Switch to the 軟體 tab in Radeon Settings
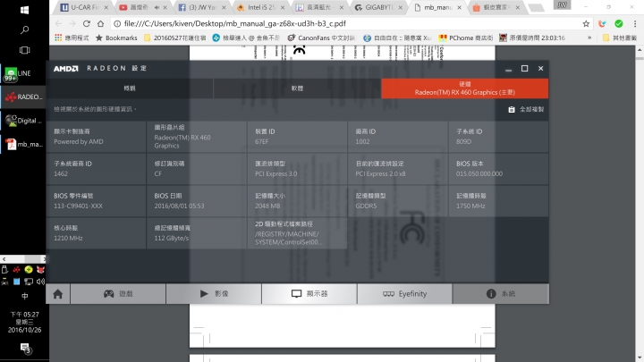 (297, 88)
